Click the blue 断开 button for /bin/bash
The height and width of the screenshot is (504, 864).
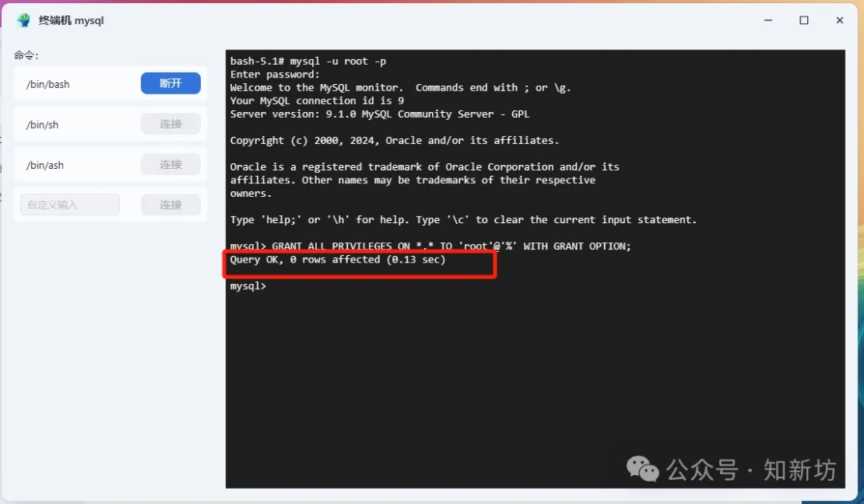point(171,83)
